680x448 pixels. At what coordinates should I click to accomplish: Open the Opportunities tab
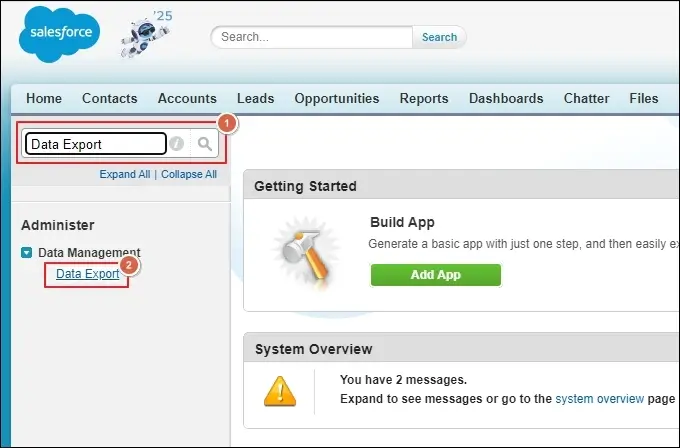pos(336,98)
